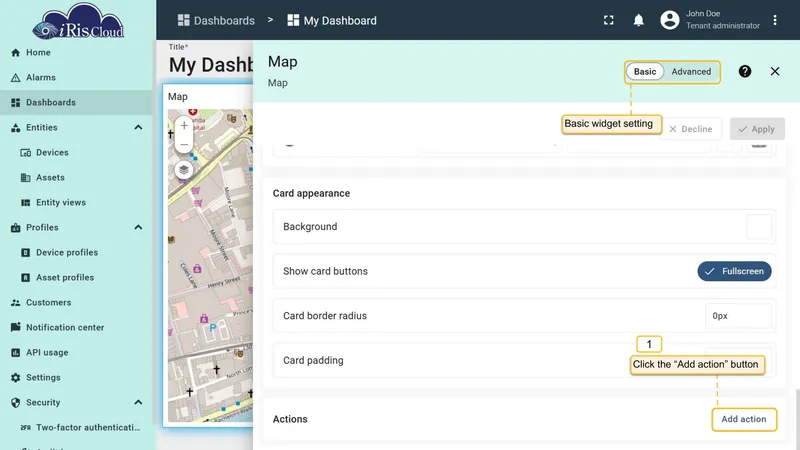Click the Card border radius field
This screenshot has width=800, height=450.
click(738, 316)
